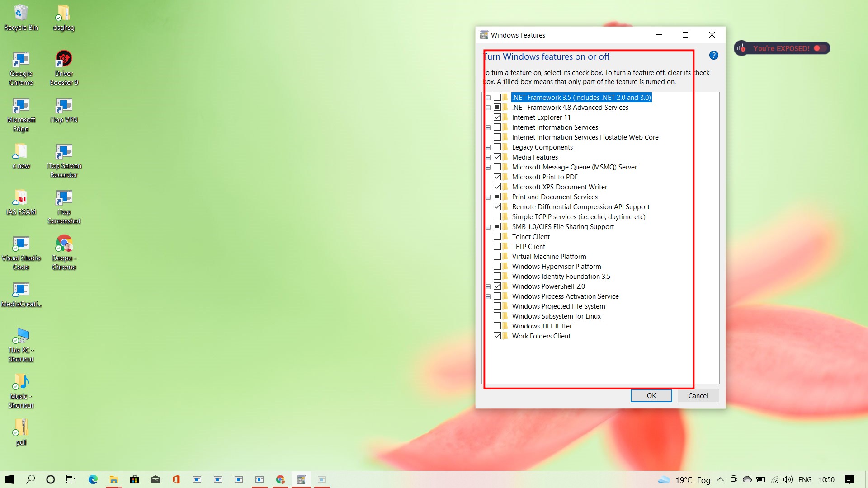Check the Telnet Client checkbox

[x=497, y=236]
